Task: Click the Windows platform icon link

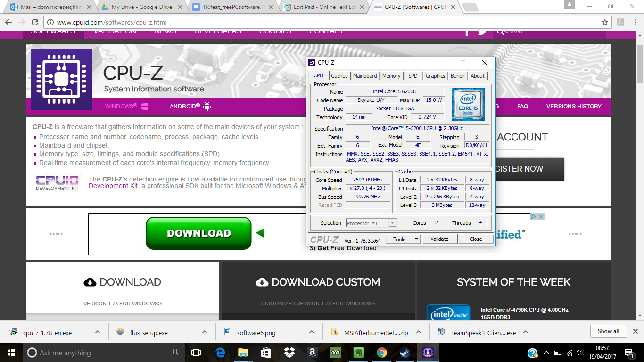Action: click(144, 107)
